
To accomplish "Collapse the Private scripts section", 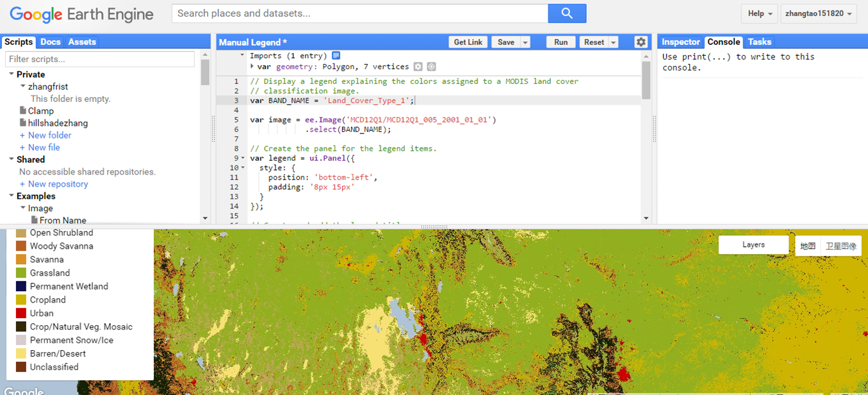I will coord(12,74).
